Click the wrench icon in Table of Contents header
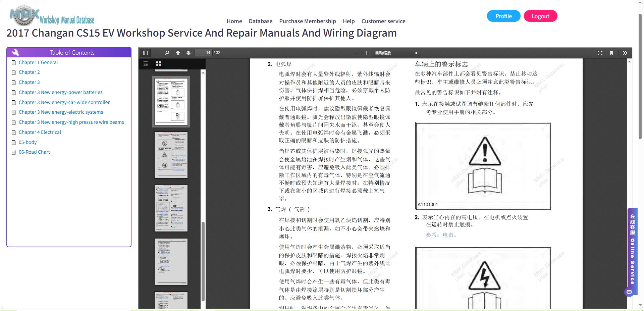 click(x=15, y=52)
